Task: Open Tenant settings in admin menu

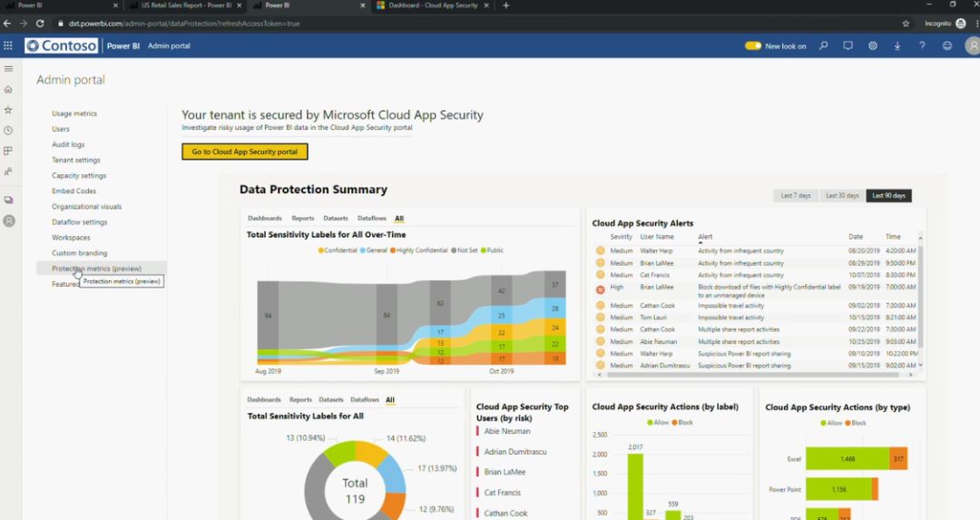Action: tap(75, 160)
